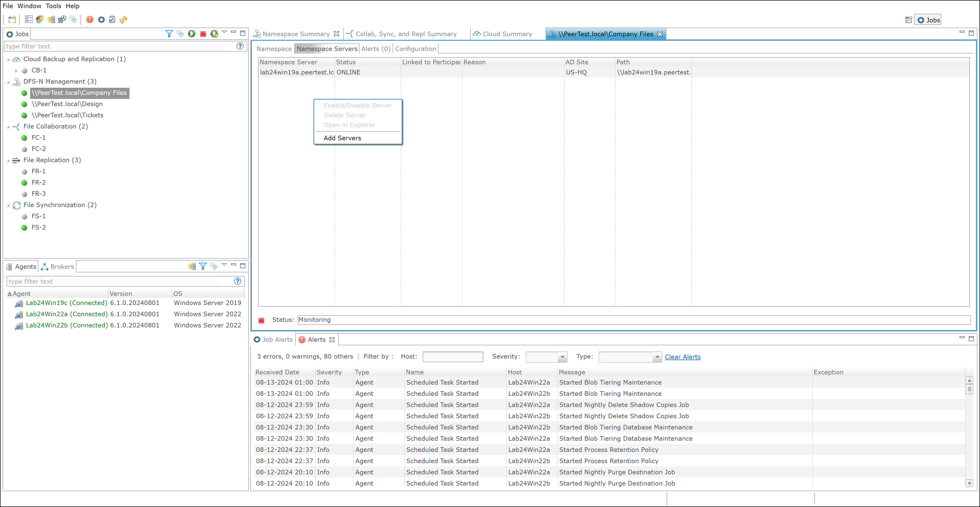Click the red stop square beside Status
The width and height of the screenshot is (980, 507).
pyautogui.click(x=262, y=320)
